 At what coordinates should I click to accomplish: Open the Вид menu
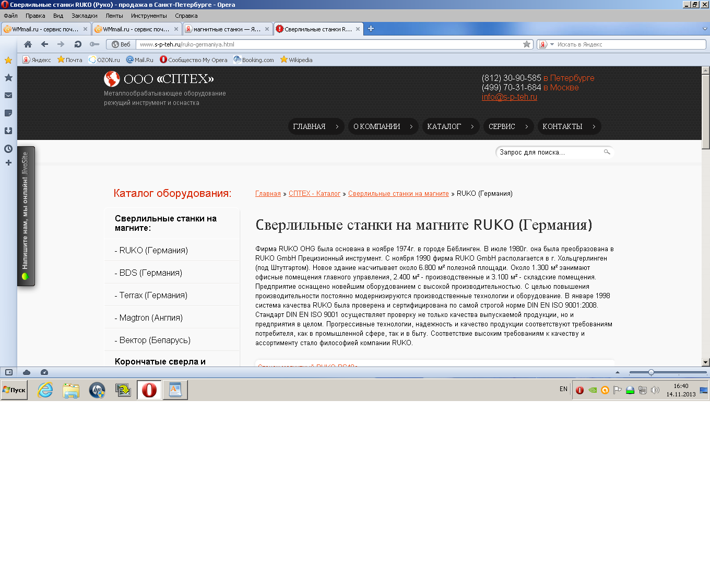(x=58, y=16)
